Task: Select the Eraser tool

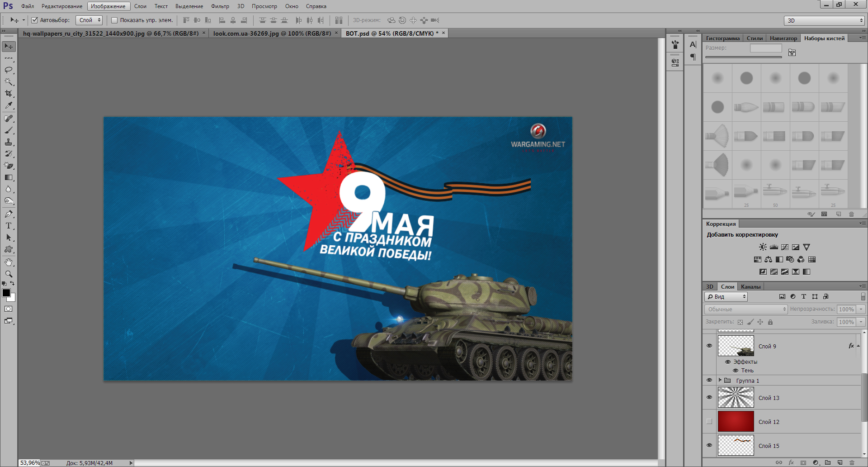Action: click(x=9, y=166)
